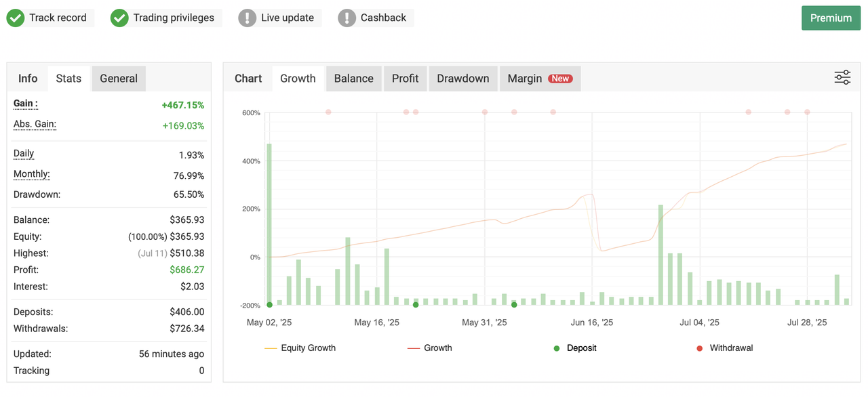The image size is (868, 397).
Task: Click the green Track record checkmark icon
Action: coord(16,18)
